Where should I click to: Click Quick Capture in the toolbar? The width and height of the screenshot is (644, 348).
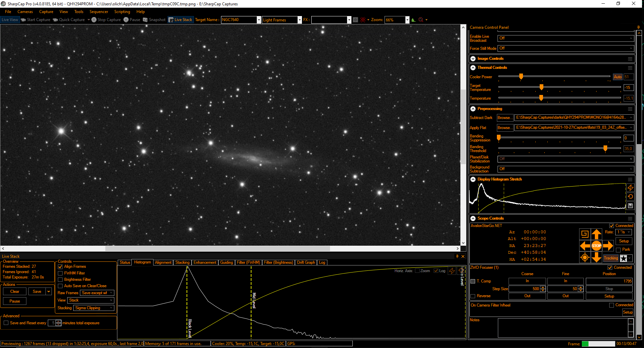[x=69, y=20]
